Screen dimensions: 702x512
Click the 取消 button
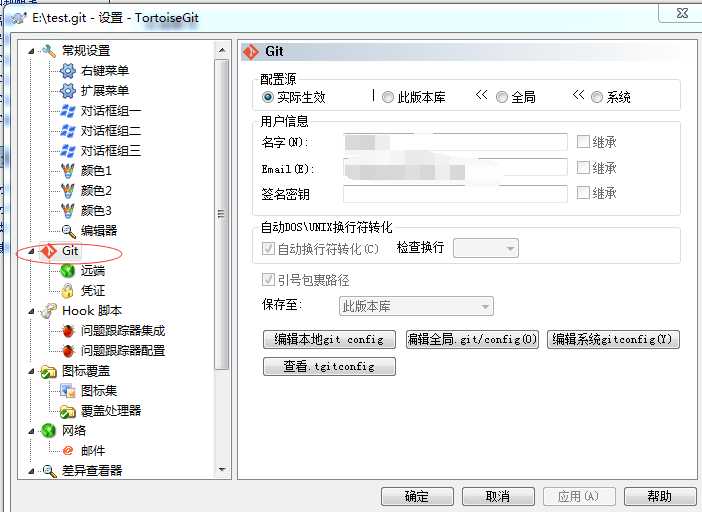tap(498, 496)
